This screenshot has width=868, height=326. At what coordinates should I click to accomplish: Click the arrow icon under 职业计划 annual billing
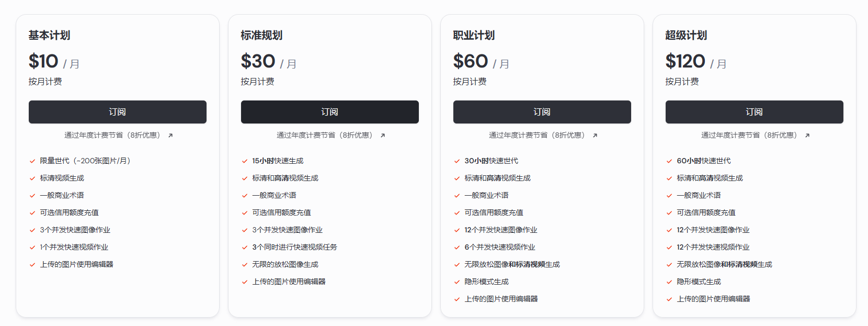(595, 136)
